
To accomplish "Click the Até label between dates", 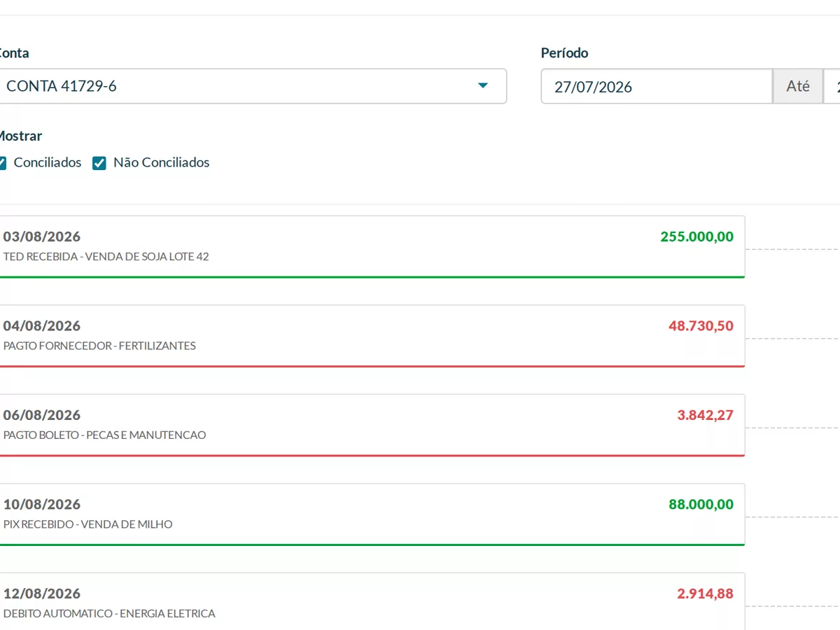I will [x=798, y=86].
